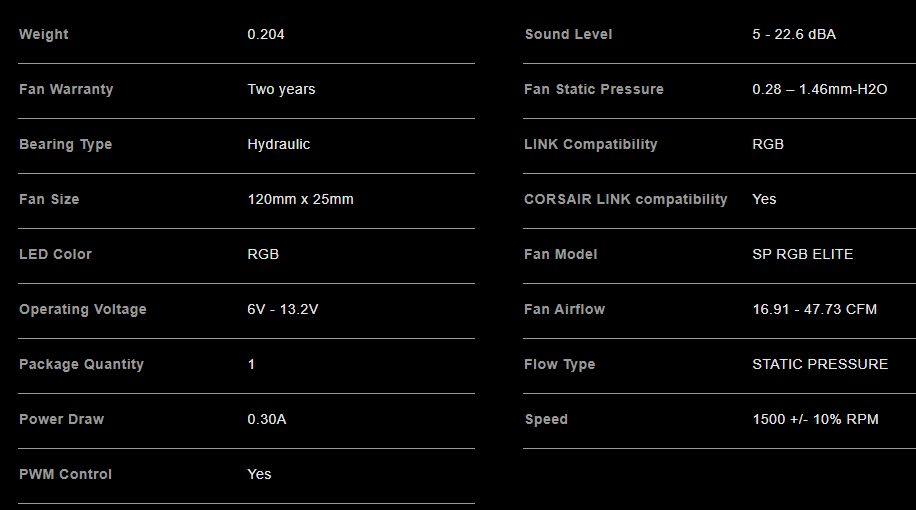Select the Fan Warranty label
This screenshot has width=916, height=510.
66,89
